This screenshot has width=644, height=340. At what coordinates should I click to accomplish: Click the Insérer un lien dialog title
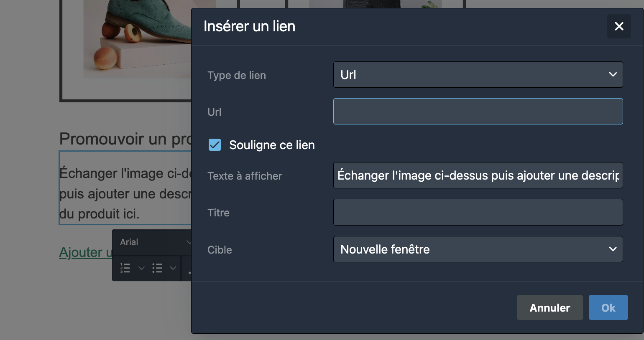tap(249, 26)
